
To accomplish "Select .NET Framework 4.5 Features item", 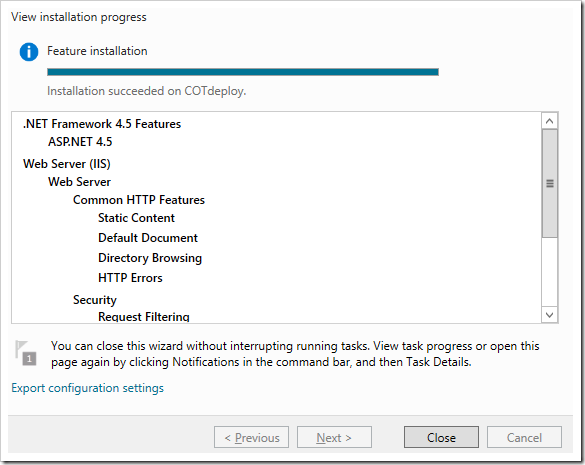I will tap(102, 124).
